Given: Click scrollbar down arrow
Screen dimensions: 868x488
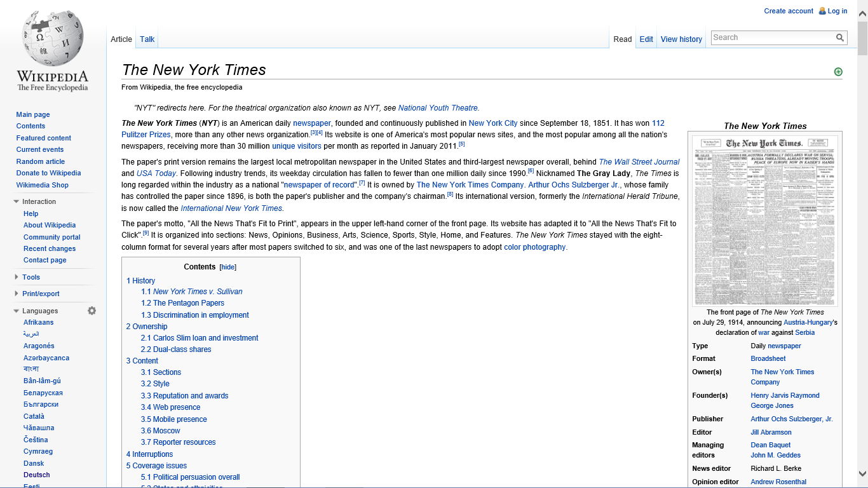Looking at the screenshot, I should click(862, 473).
